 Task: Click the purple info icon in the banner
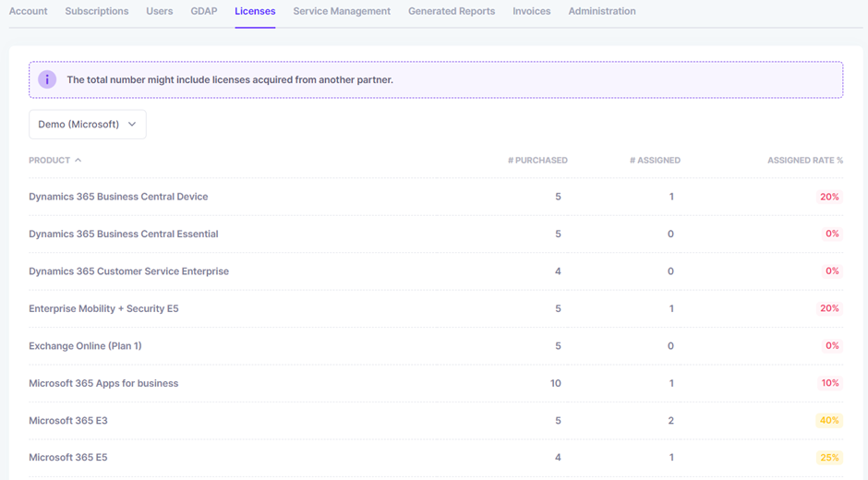pyautogui.click(x=47, y=79)
